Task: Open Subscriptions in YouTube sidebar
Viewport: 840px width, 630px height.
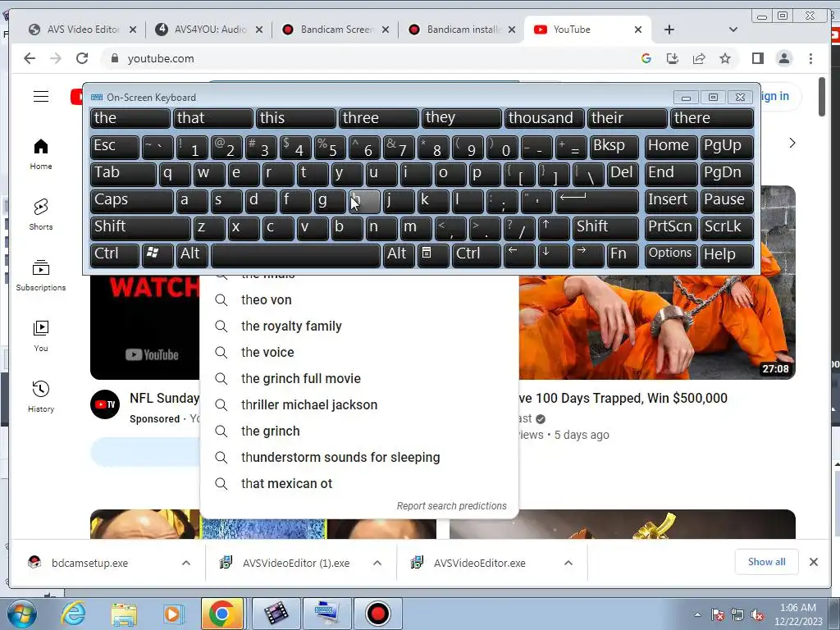Action: click(41, 276)
